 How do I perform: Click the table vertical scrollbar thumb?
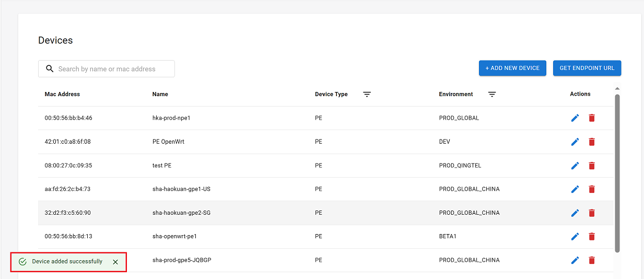[617, 173]
